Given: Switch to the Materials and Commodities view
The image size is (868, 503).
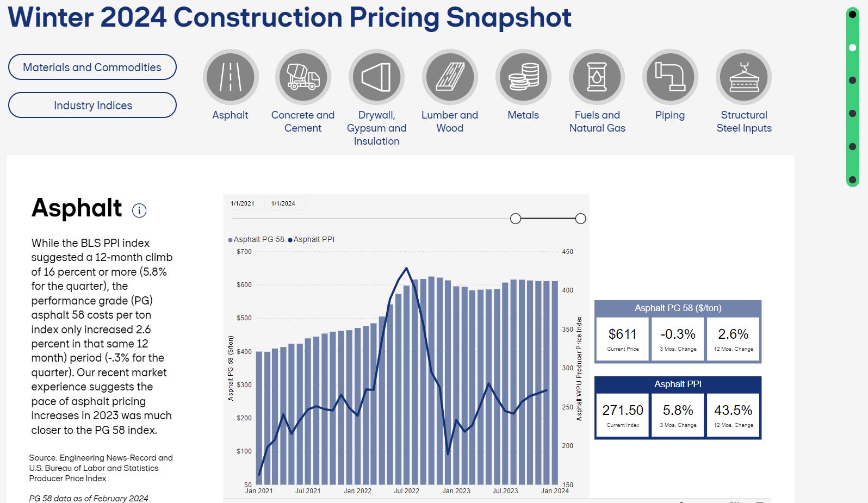Looking at the screenshot, I should click(x=92, y=67).
